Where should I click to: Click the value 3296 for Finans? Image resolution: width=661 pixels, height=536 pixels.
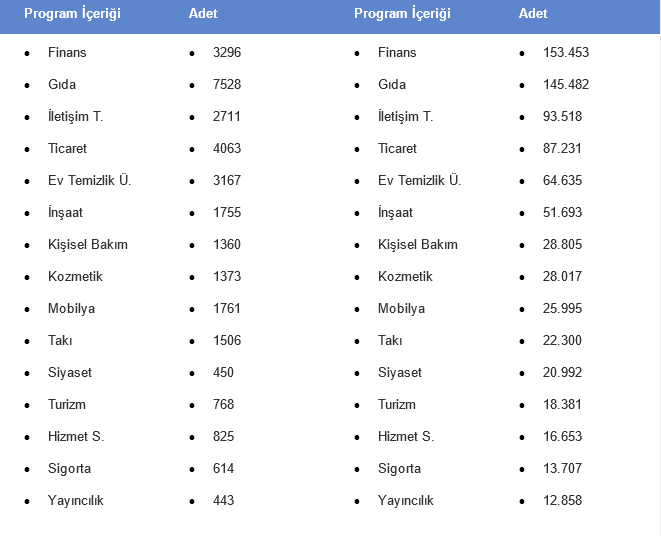[x=227, y=52]
